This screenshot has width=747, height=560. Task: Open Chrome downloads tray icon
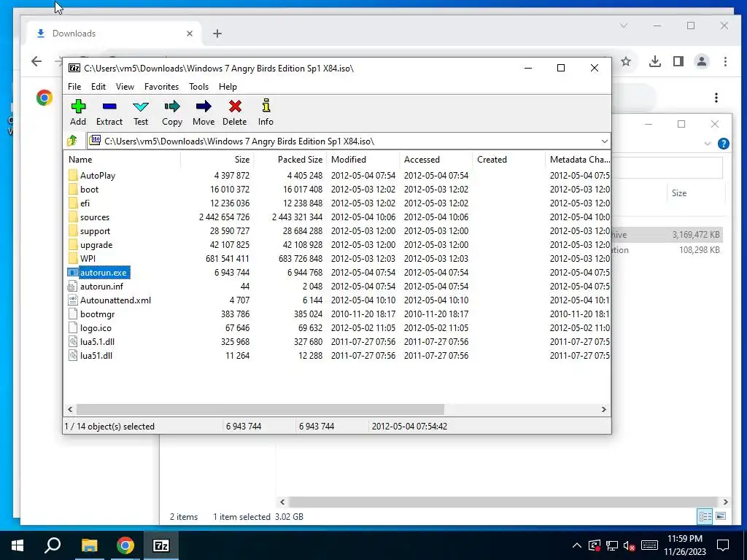[655, 61]
